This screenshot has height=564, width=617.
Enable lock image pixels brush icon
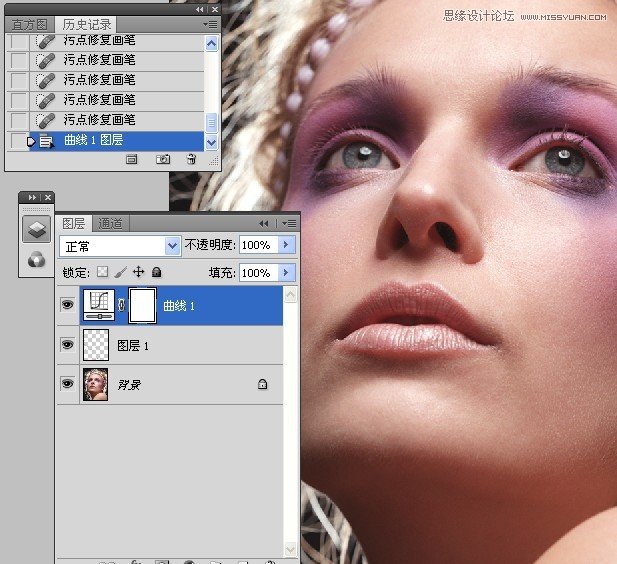(x=120, y=272)
